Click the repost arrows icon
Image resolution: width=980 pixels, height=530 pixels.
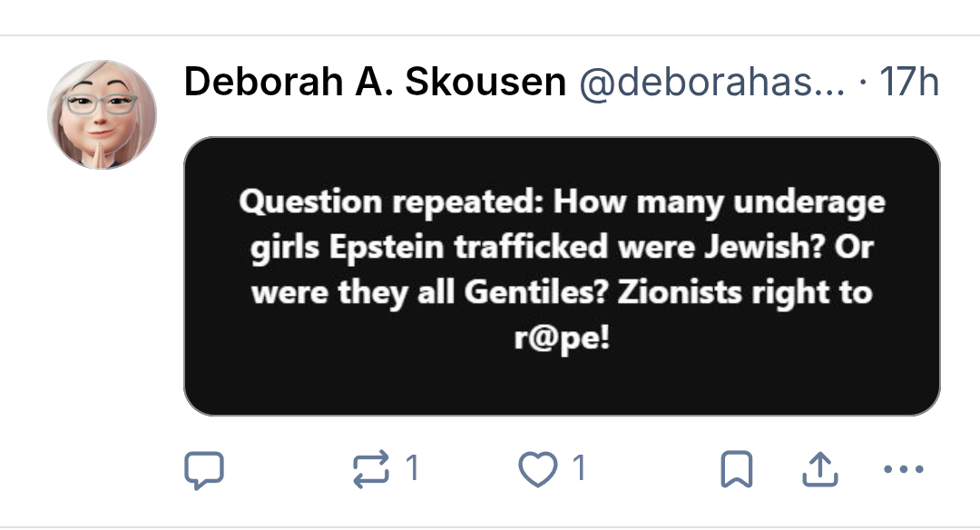pos(369,469)
